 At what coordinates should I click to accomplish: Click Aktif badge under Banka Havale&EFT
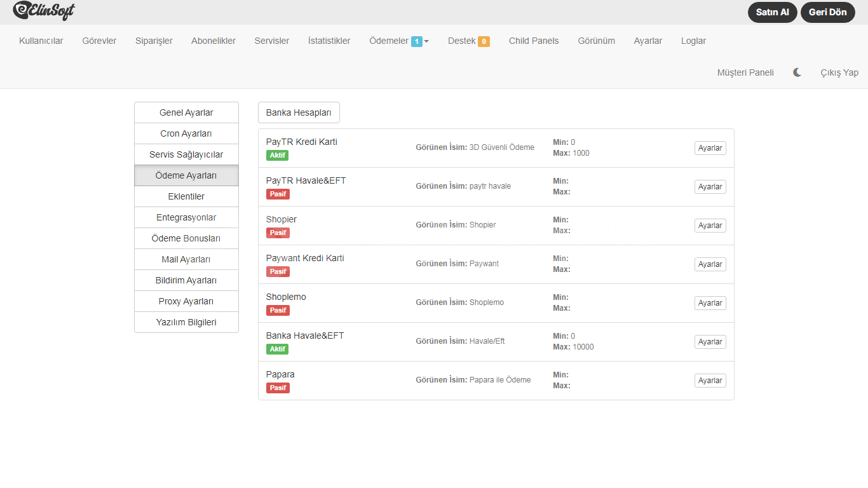277,349
